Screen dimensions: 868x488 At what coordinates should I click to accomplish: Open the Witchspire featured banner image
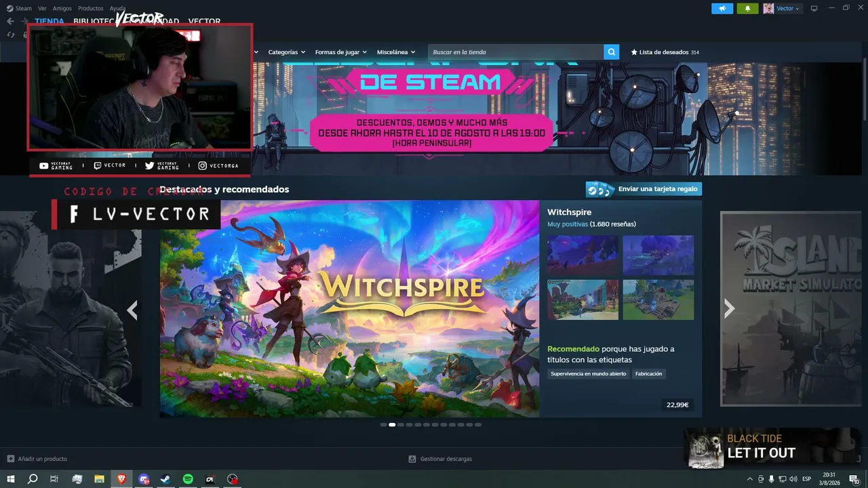click(350, 308)
